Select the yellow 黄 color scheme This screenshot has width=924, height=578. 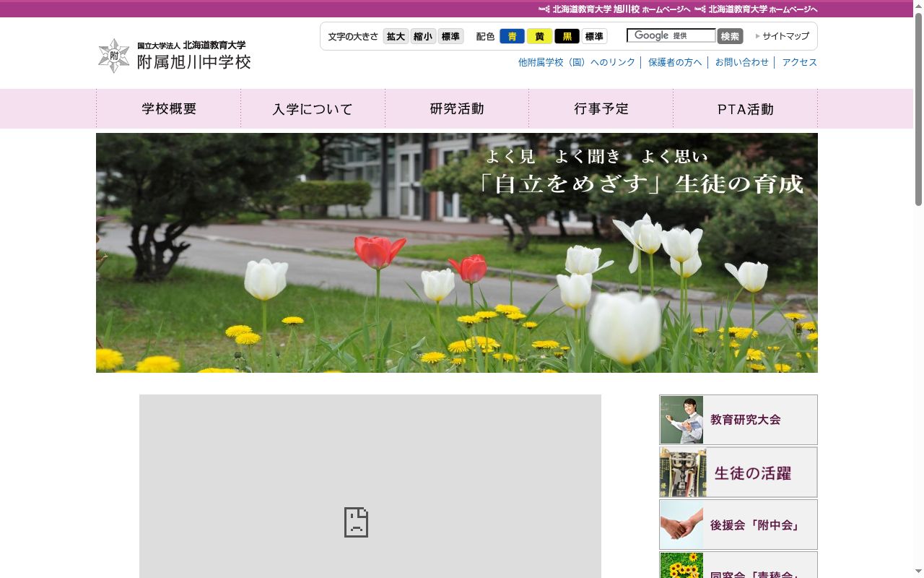pos(539,36)
